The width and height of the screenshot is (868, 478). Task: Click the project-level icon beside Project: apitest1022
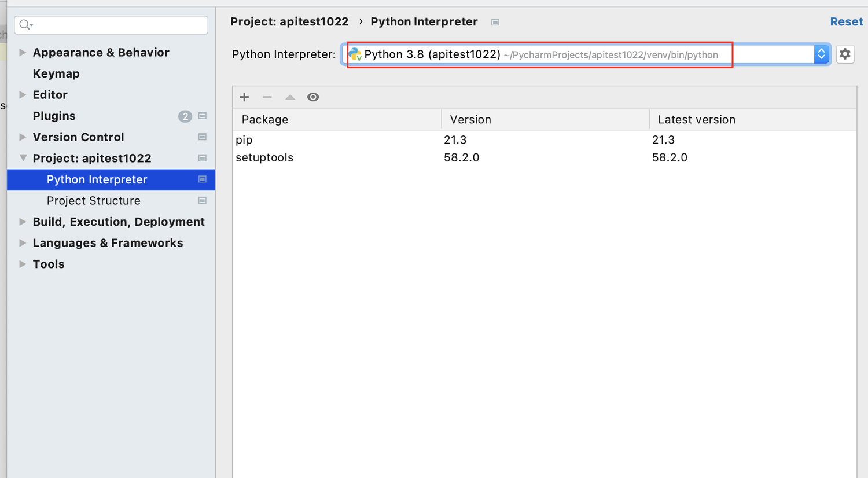point(203,158)
